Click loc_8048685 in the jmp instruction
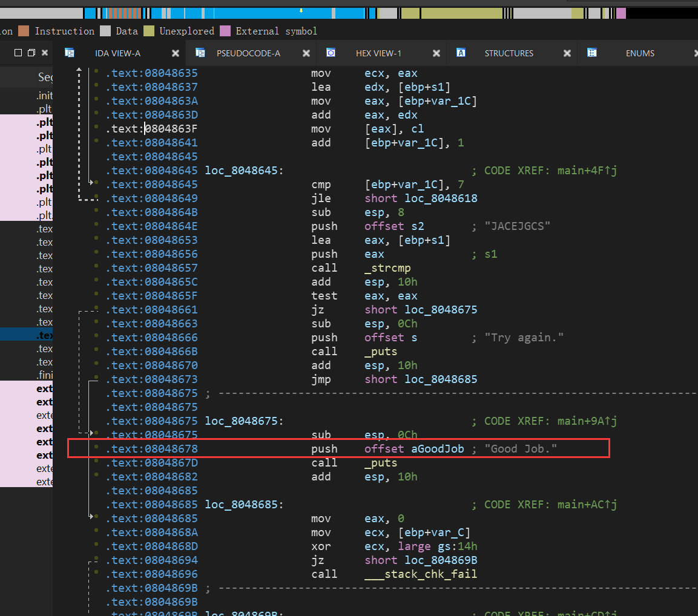 click(x=441, y=379)
